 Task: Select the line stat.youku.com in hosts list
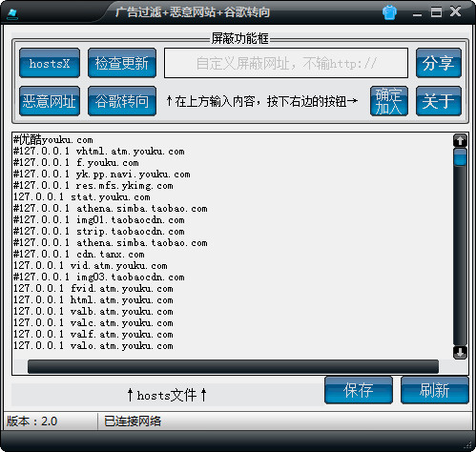[x=82, y=197]
